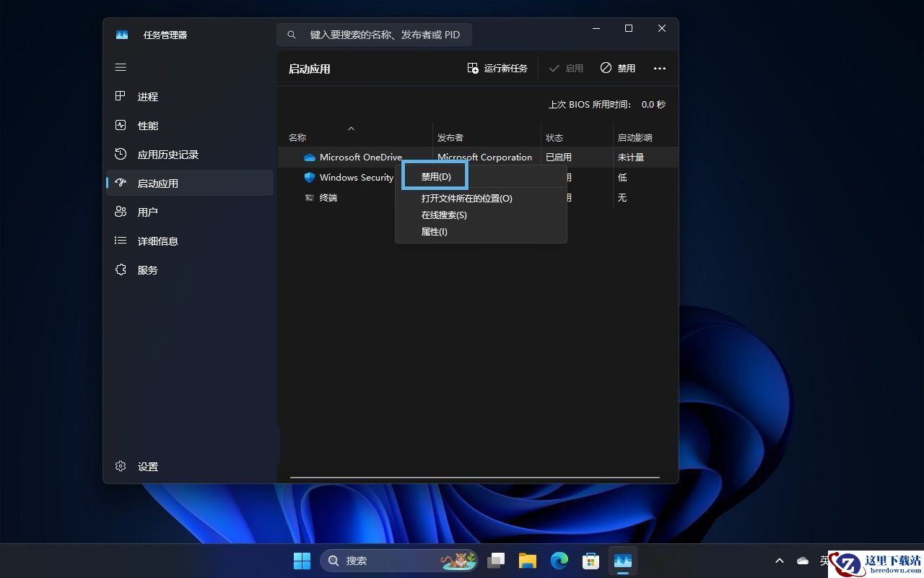
Task: Go to the 用户 (Users) page
Action: (x=190, y=212)
